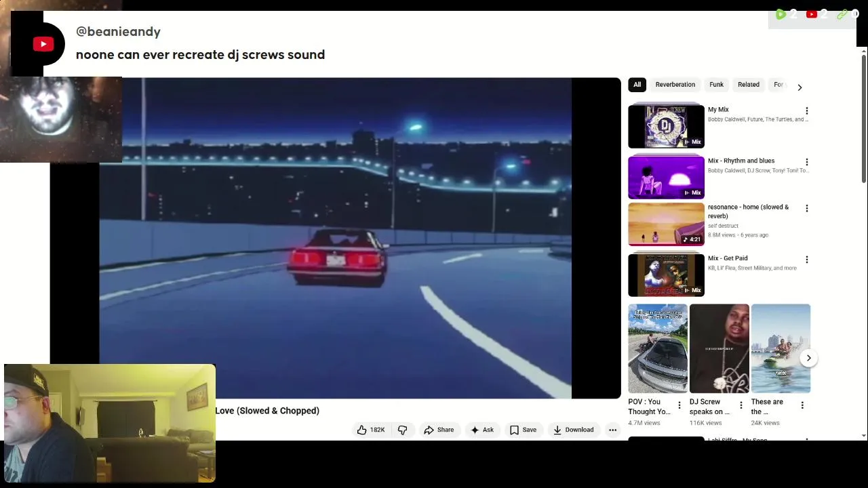The image size is (868, 488).
Task: Open the Share dialog for the video
Action: 439,430
